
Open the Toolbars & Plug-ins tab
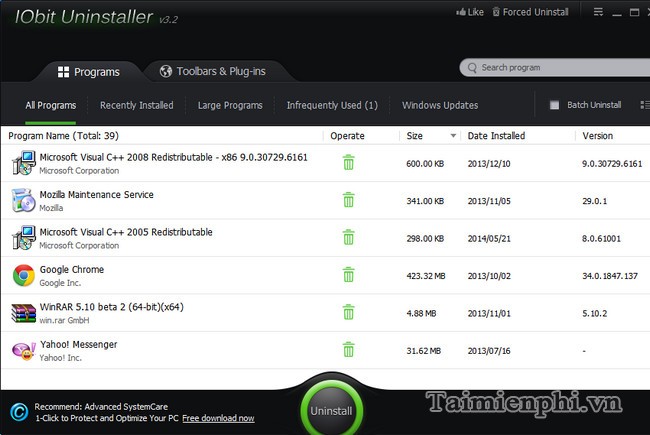click(213, 71)
